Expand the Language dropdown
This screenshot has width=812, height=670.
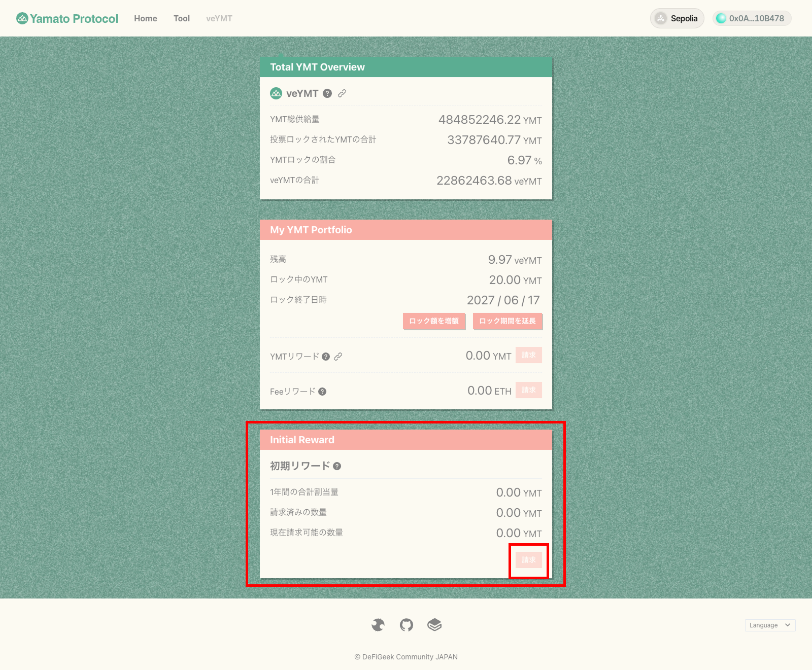[x=769, y=625]
